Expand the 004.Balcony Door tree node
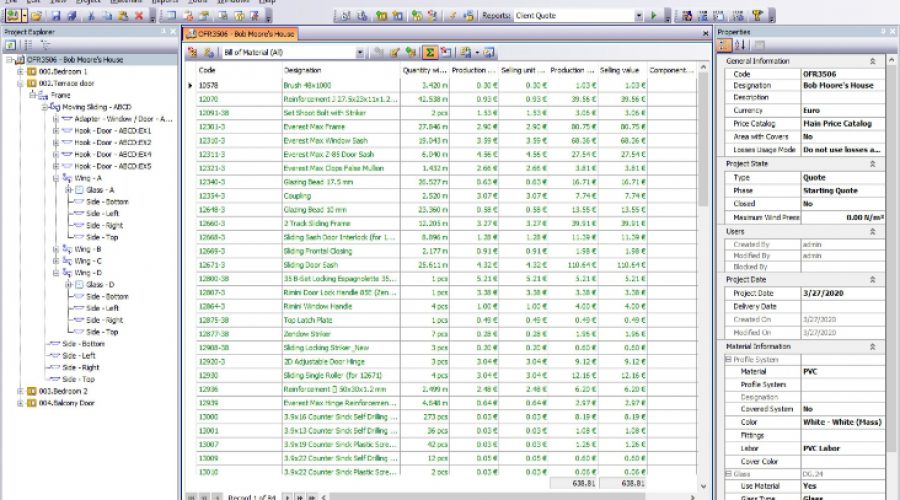Screen dimensions: 900x500 coord(20,404)
